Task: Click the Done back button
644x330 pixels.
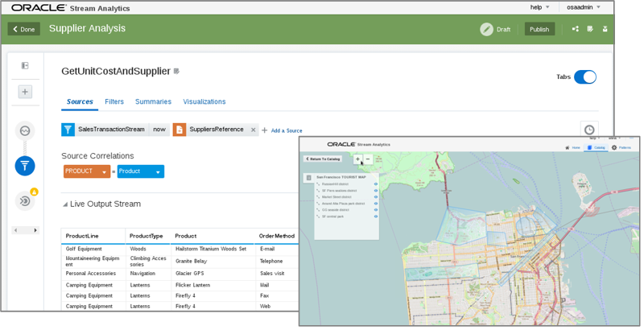Action: click(24, 29)
